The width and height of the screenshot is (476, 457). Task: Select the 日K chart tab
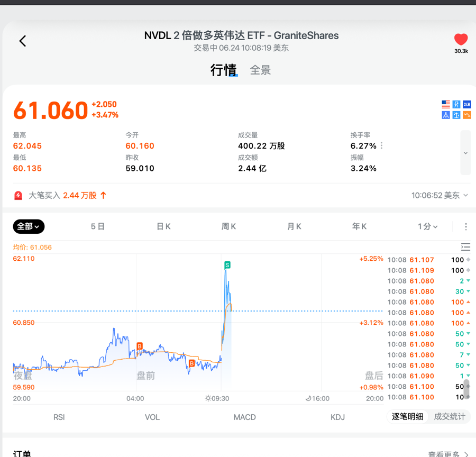tap(163, 226)
